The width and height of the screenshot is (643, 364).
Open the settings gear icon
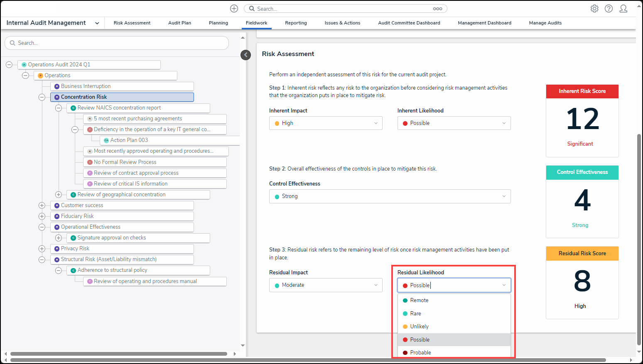click(594, 9)
